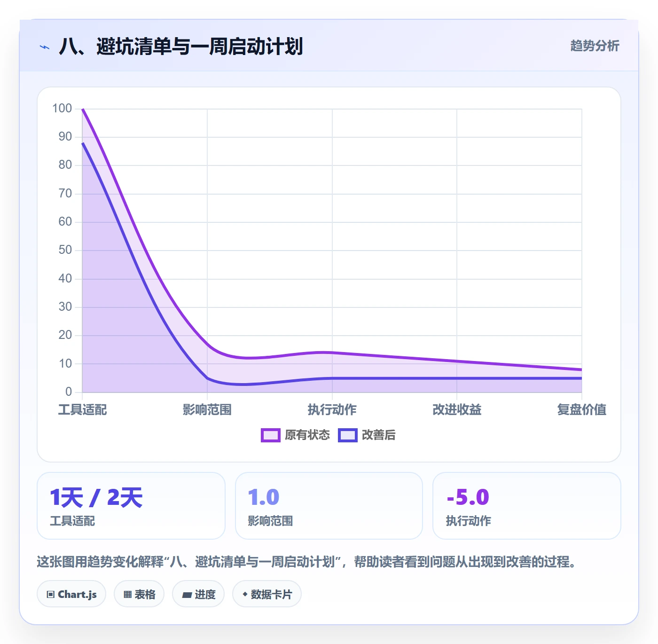This screenshot has width=658, height=644.
Task: Click the y-axis tick label 80
Action: pos(65,165)
